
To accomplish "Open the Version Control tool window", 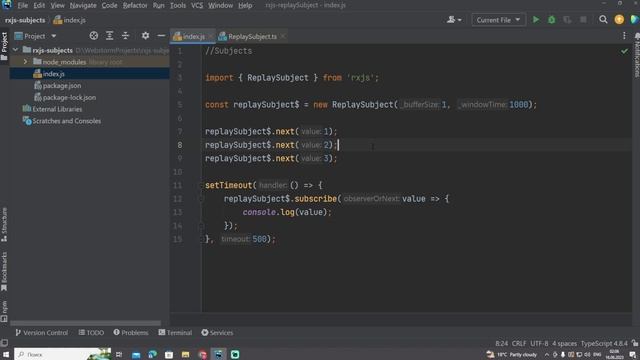I will pos(42,333).
